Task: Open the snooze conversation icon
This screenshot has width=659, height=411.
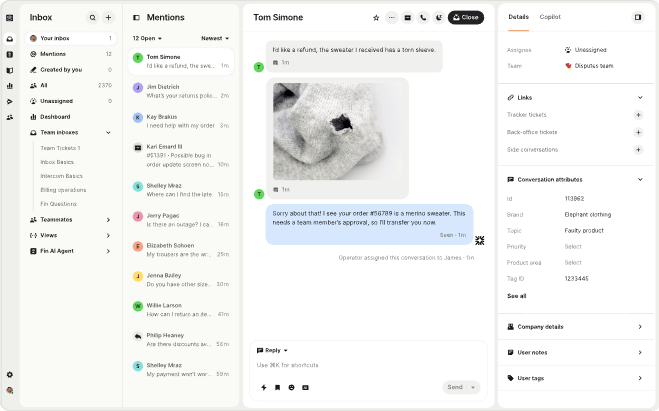Action: [x=438, y=17]
